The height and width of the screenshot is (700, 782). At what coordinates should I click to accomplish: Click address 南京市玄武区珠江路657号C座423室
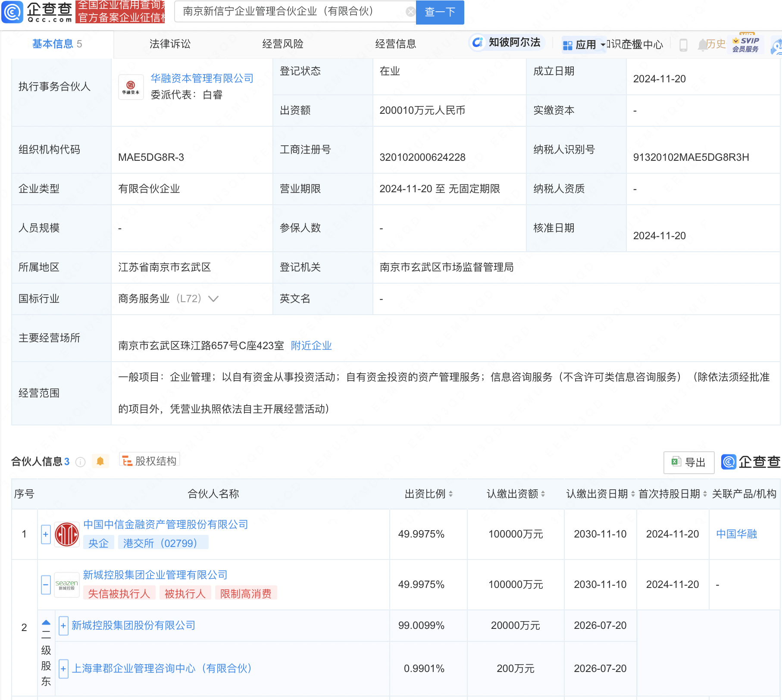[x=201, y=346]
